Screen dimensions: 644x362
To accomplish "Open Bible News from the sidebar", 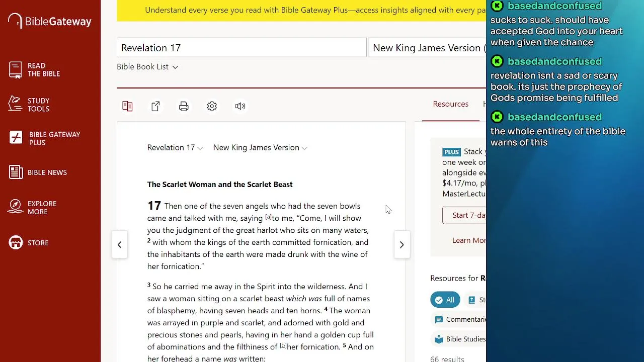I will point(47,172).
